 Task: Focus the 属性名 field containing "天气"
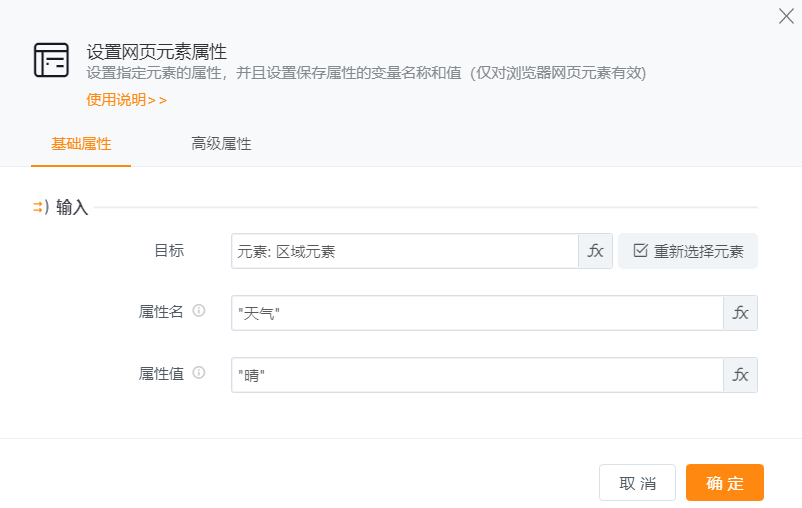point(476,313)
